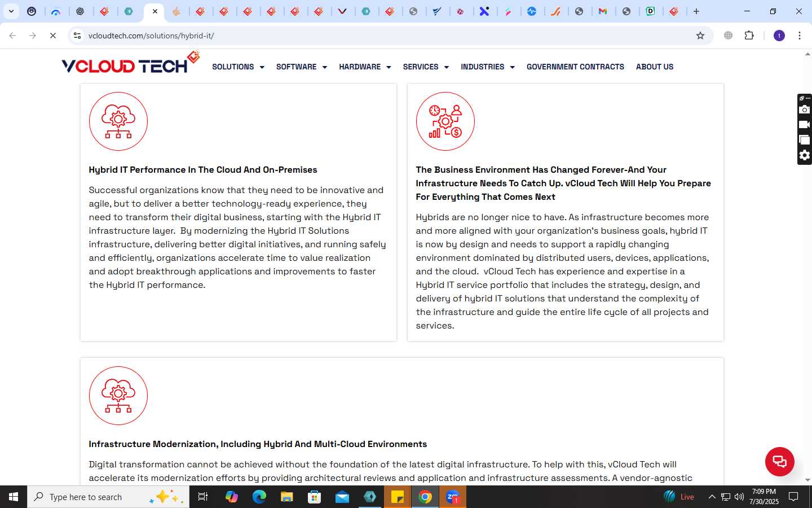Open the Windows Start menu
This screenshot has height=508, width=812.
[14, 497]
